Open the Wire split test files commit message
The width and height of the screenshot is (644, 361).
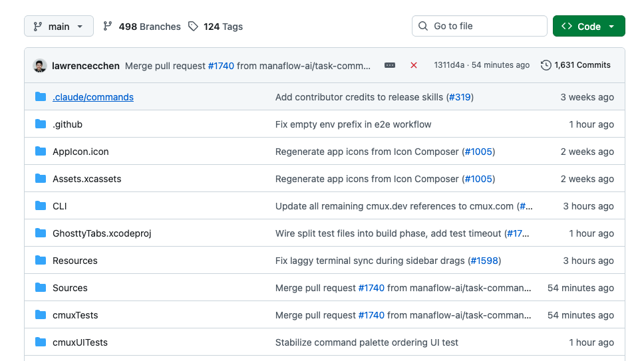[388, 233]
